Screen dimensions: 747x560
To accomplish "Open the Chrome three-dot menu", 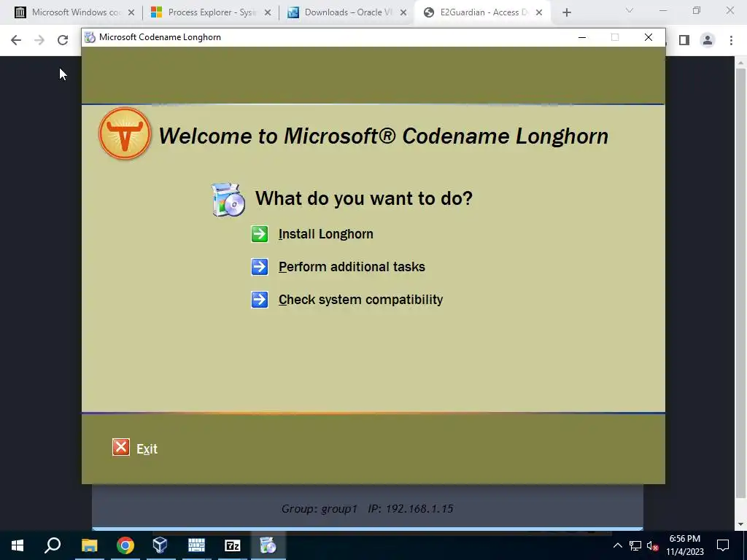I will [x=731, y=40].
